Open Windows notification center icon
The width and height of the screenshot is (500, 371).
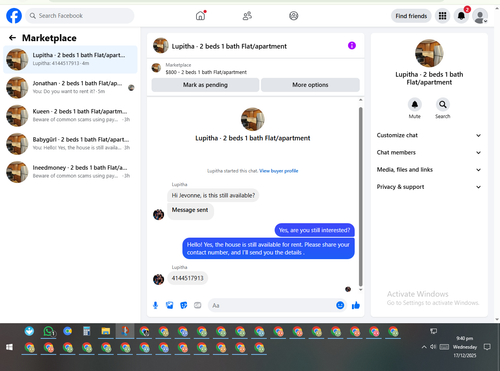coord(487,347)
